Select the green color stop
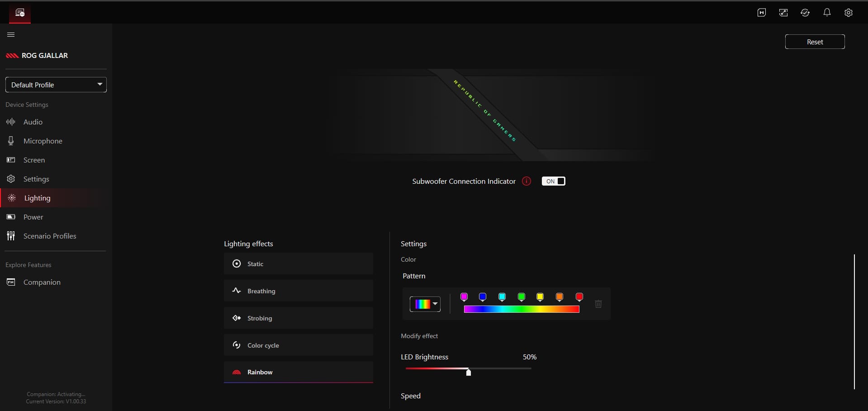This screenshot has height=411, width=868. click(x=521, y=297)
